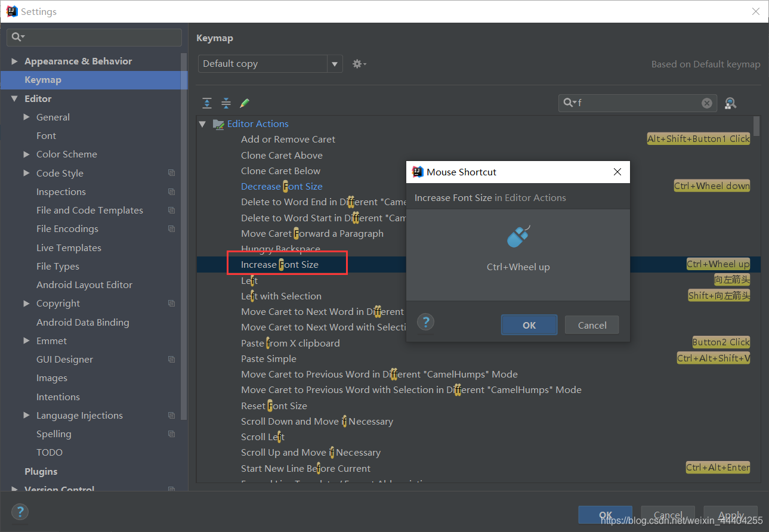
Task: Select the Decrease Font Size action
Action: pyautogui.click(x=282, y=187)
